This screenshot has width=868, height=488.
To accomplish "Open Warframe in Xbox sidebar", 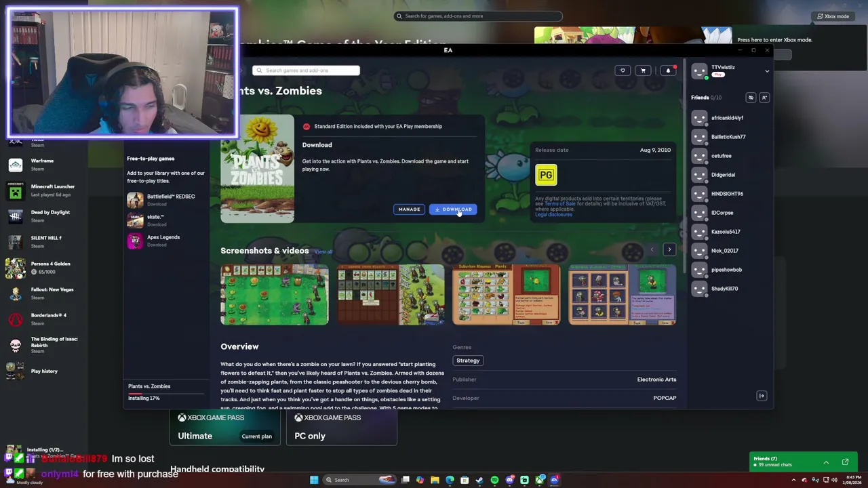I will tap(44, 165).
